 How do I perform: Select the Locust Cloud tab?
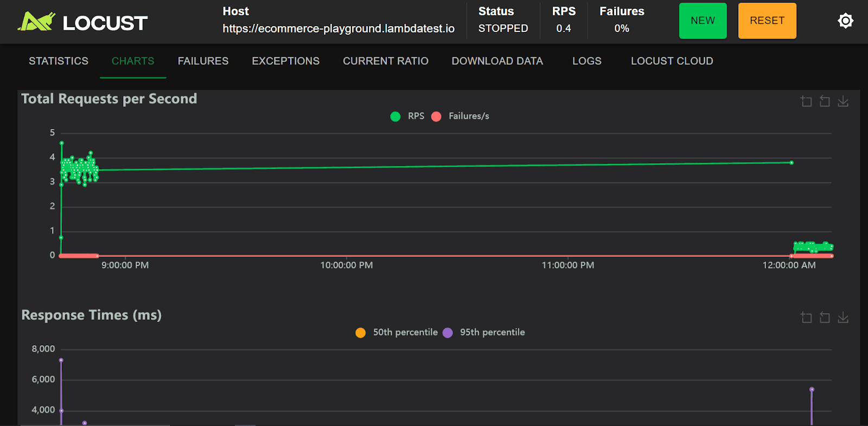(x=672, y=61)
